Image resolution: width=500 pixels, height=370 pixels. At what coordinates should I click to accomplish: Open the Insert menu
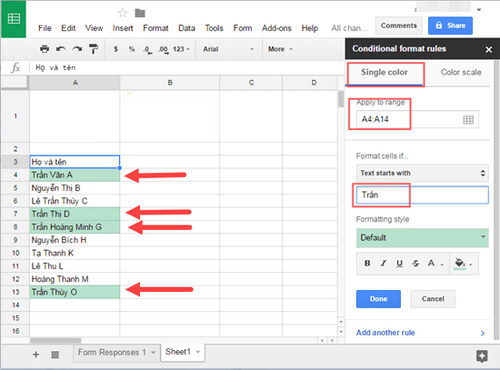123,28
